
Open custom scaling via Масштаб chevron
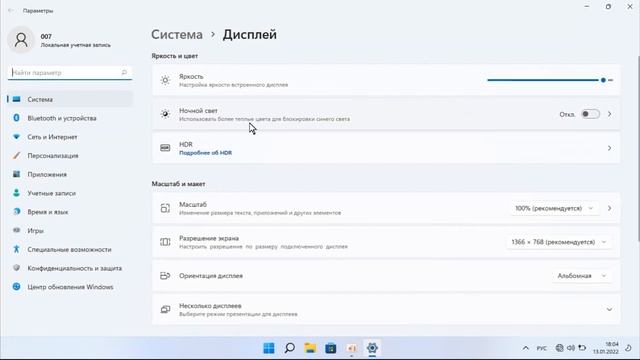[609, 208]
